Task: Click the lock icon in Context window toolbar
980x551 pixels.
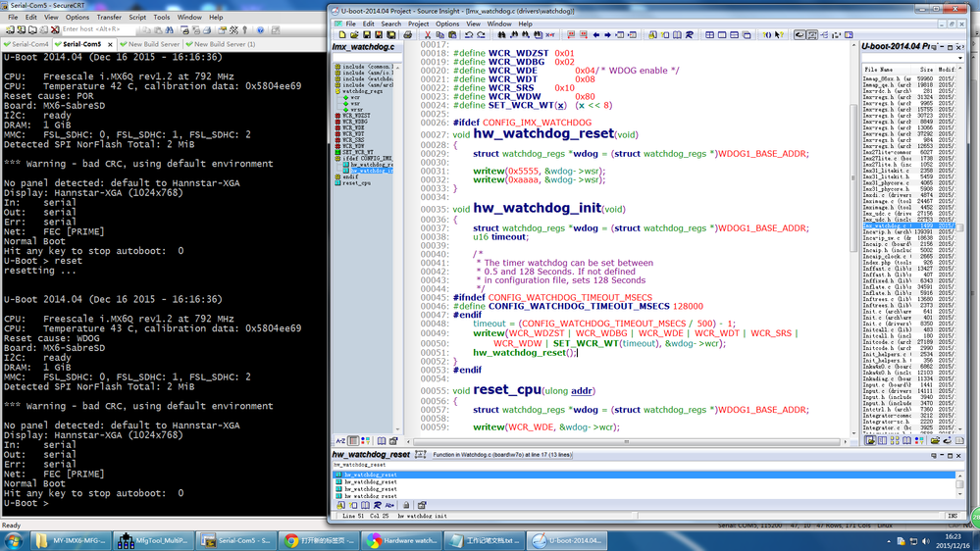Action: [405, 505]
